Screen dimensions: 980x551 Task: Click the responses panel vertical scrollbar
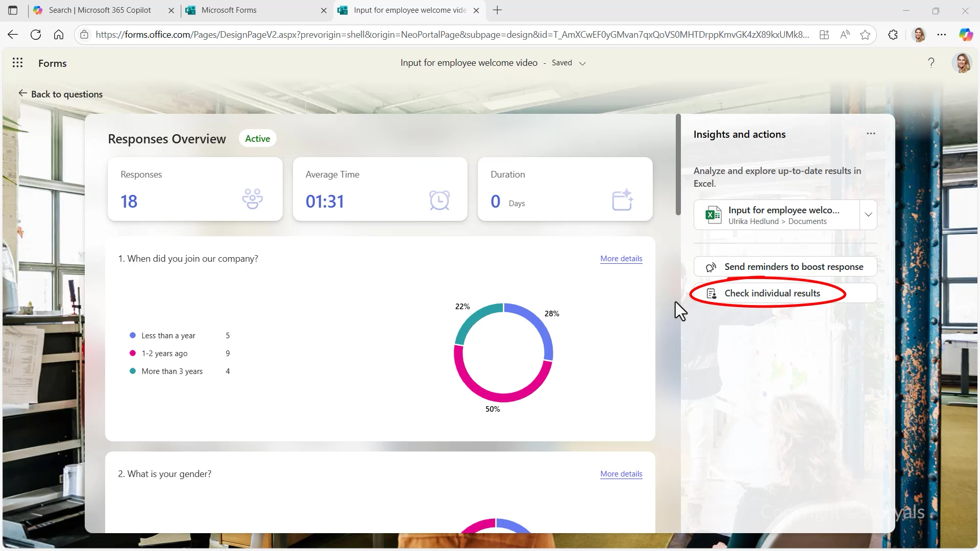(x=678, y=164)
